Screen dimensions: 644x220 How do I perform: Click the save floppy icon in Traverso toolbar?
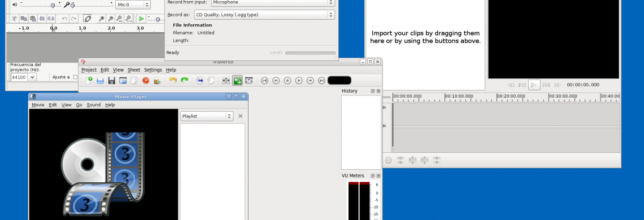(x=111, y=81)
